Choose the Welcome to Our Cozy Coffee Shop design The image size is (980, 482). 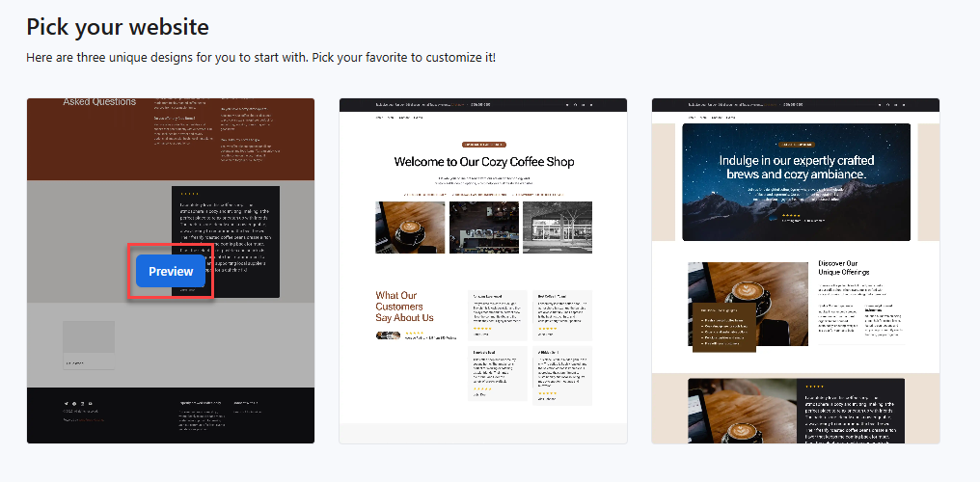point(483,271)
